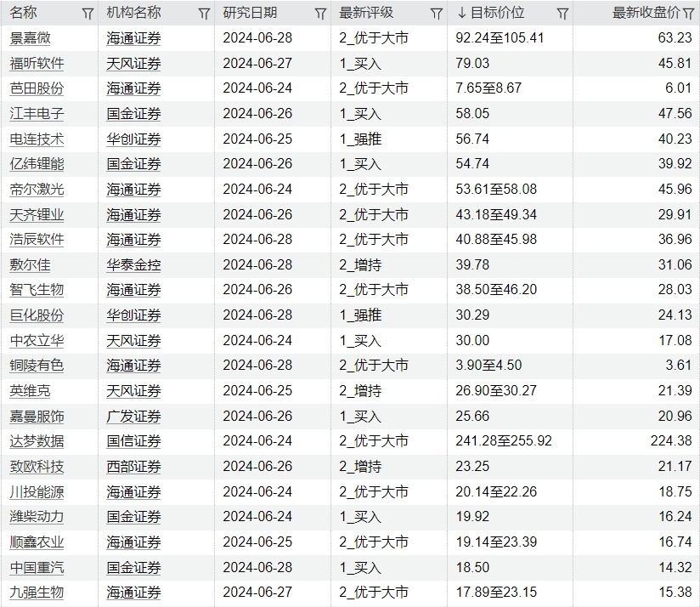Open stock link 九强生物

pyautogui.click(x=37, y=593)
